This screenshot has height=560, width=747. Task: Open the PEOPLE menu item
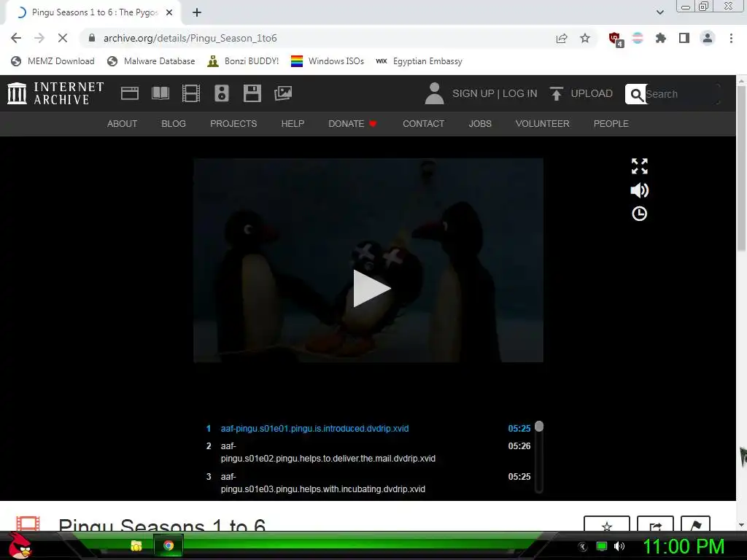611,124
